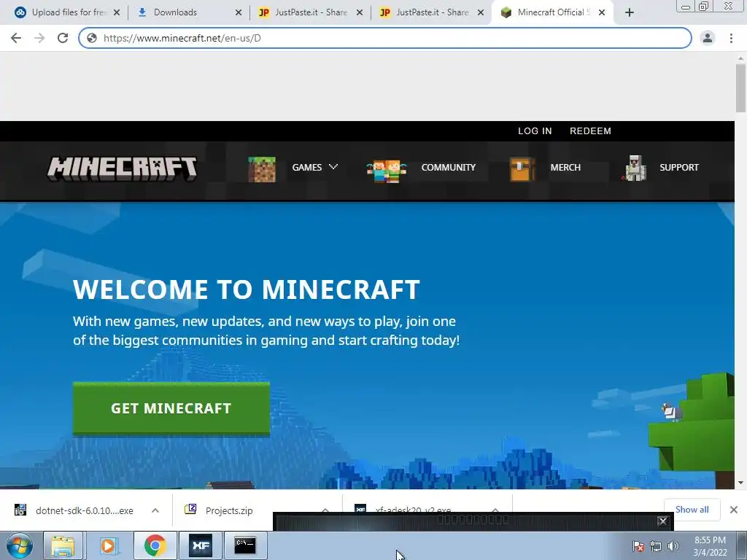Open Projects.zip download options arrow
The image size is (747, 560).
[x=325, y=510]
